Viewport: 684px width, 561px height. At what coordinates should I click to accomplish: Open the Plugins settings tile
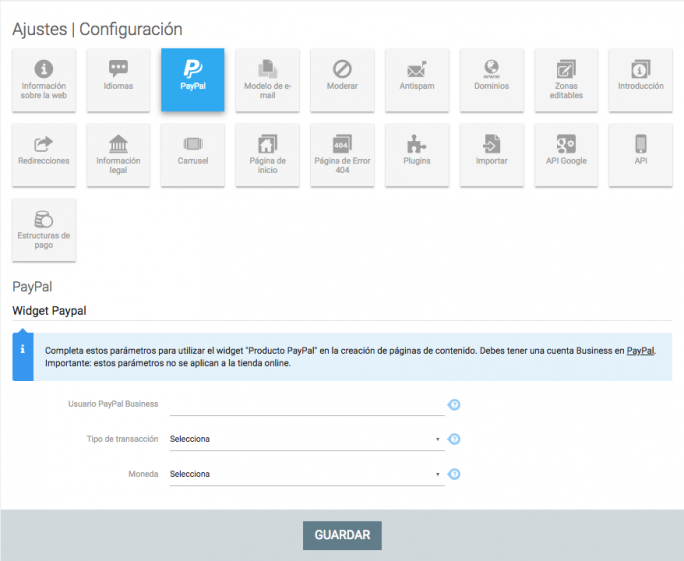click(x=417, y=155)
